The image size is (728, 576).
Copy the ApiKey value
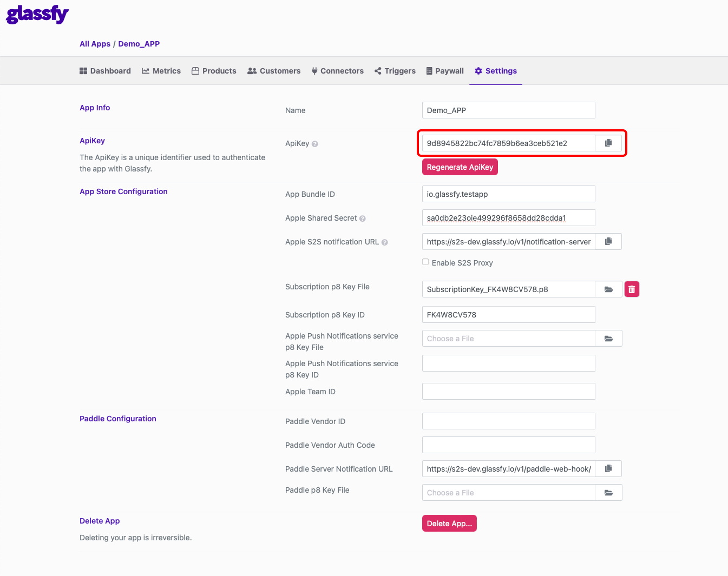608,143
